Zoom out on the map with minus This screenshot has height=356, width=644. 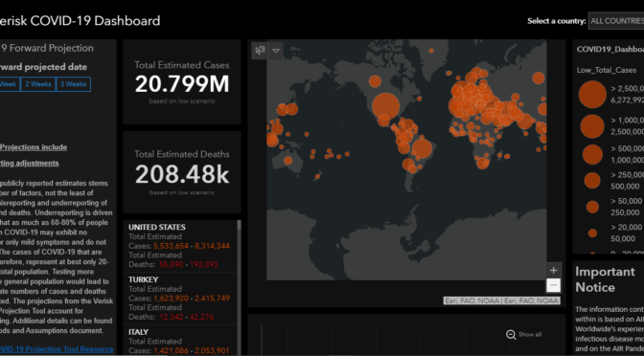click(x=553, y=285)
